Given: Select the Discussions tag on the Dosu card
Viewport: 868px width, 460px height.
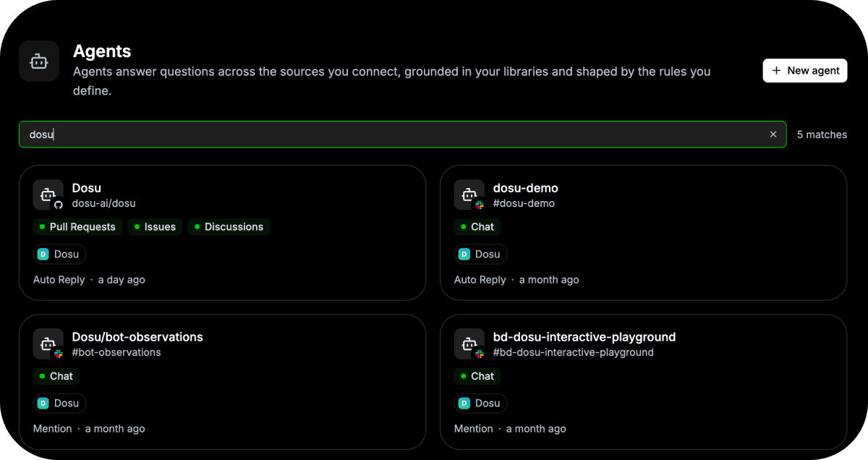Looking at the screenshot, I should (229, 227).
